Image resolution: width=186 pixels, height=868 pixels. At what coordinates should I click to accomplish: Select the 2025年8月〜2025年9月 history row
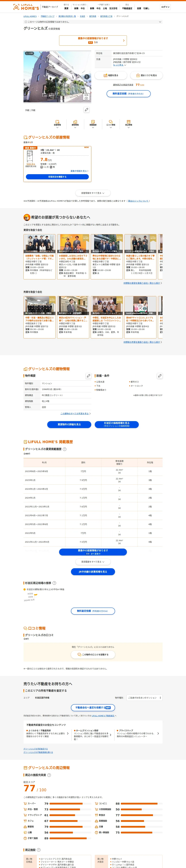(93, 471)
